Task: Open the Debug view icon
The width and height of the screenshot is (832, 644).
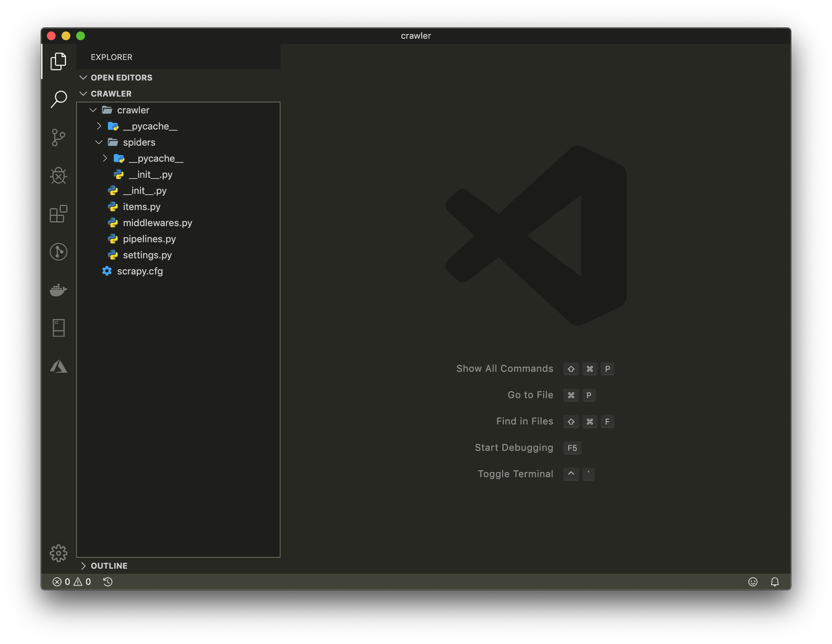Action: click(58, 175)
